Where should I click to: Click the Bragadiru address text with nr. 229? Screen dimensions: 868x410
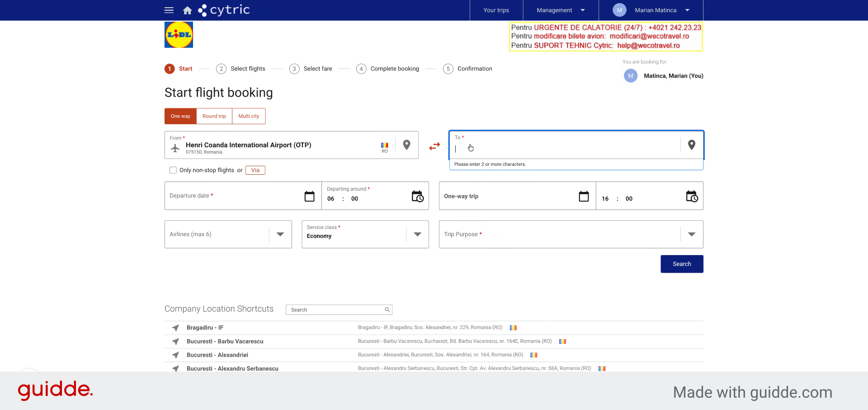pyautogui.click(x=430, y=328)
